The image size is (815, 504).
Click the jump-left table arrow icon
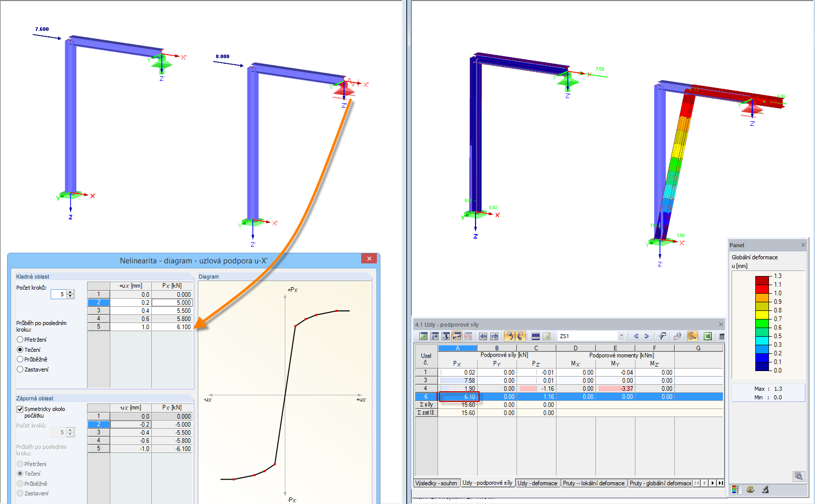483,336
